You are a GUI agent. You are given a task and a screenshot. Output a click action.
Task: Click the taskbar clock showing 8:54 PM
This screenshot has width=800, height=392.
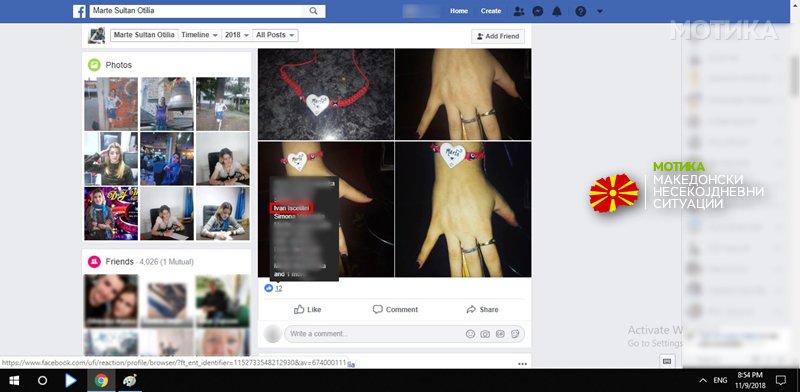750,380
